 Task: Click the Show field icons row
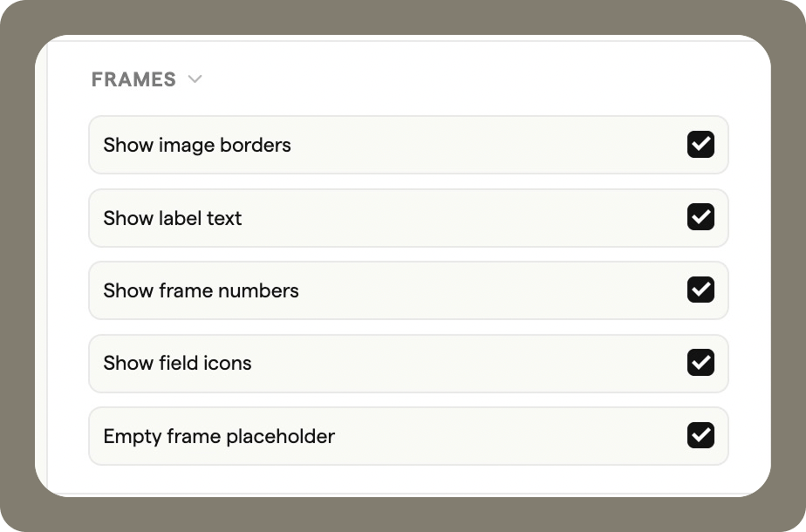click(349, 364)
